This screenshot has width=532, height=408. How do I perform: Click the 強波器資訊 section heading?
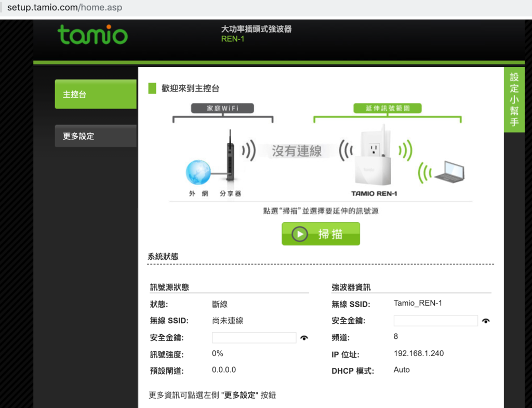(x=351, y=287)
